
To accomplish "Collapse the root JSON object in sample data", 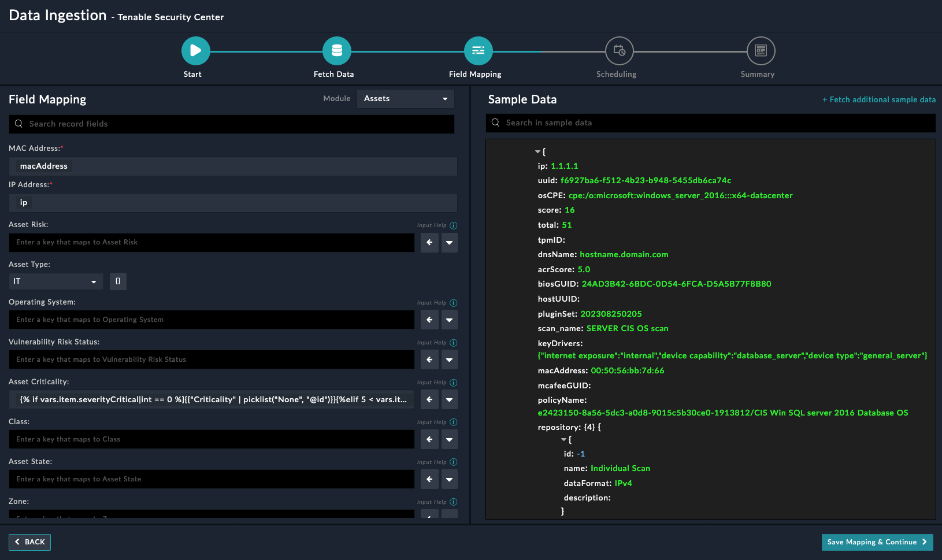I will click(537, 152).
